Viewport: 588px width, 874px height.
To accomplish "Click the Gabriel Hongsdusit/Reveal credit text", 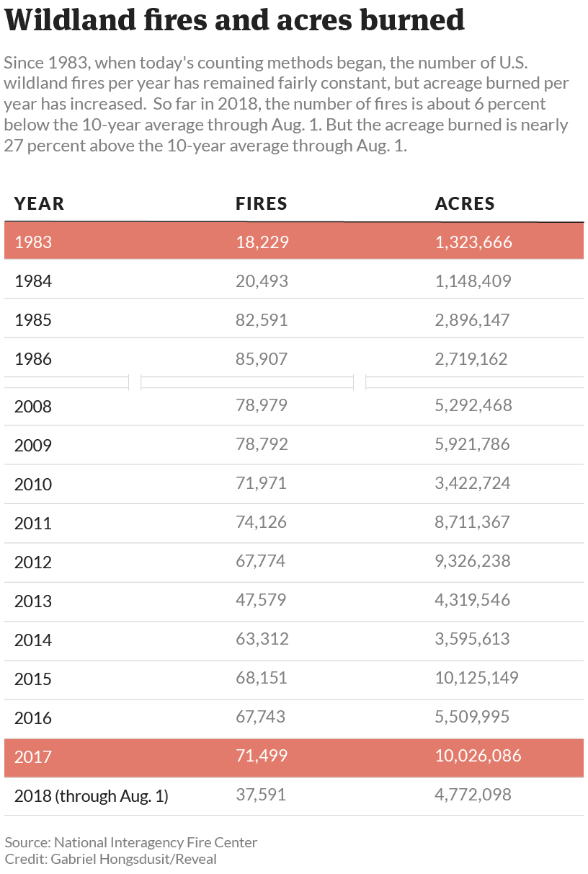I will (111, 859).
